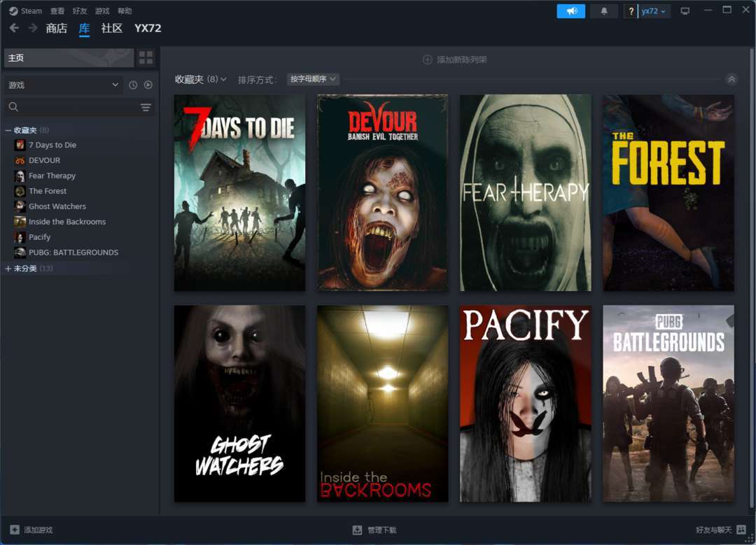Click 添加新陈列架 text
The width and height of the screenshot is (756, 545).
(x=462, y=59)
